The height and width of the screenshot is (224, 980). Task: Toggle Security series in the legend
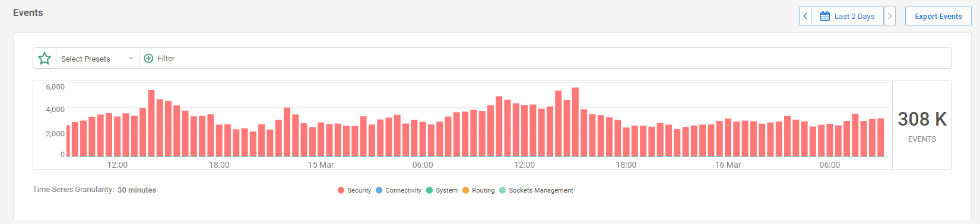(354, 190)
